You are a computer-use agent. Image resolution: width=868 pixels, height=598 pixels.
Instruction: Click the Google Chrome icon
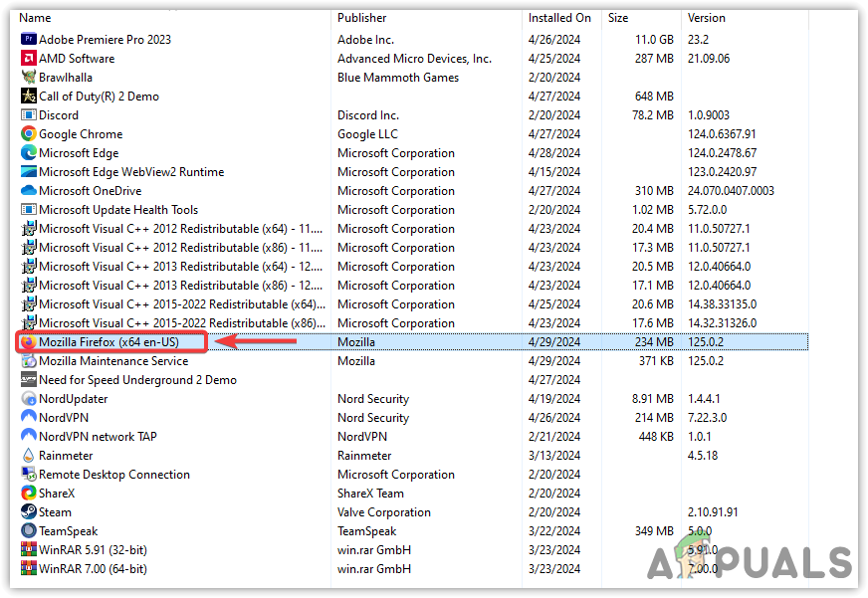tap(29, 134)
